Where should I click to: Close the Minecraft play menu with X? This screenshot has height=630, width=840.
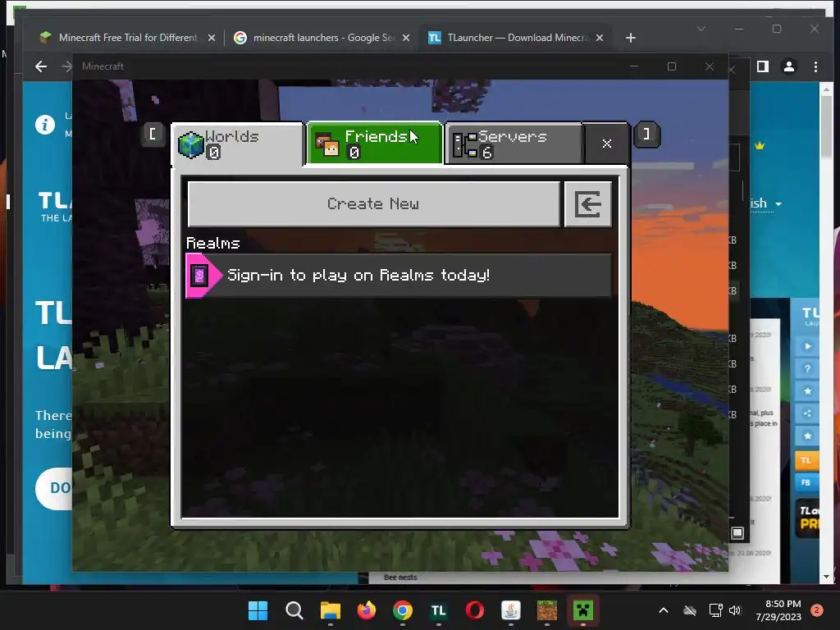(x=606, y=144)
